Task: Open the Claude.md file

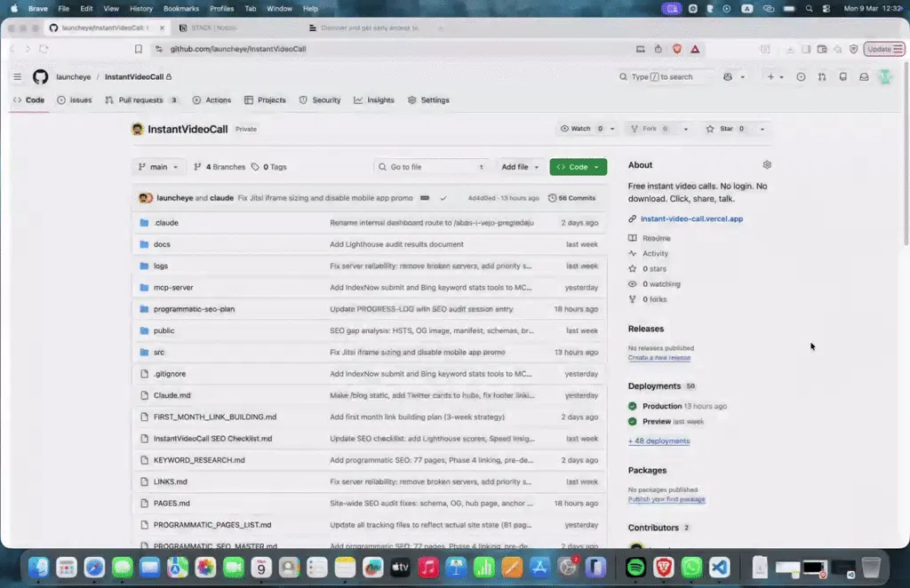Action: (172, 395)
